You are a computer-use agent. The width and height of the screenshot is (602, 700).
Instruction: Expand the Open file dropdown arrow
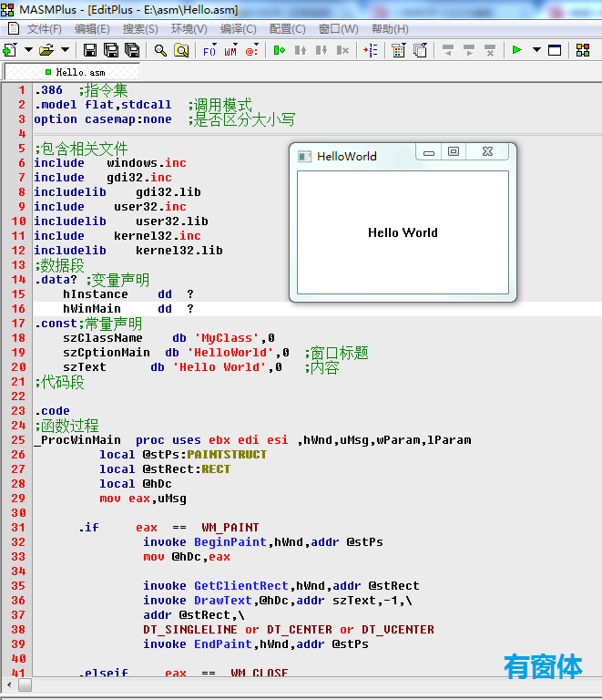click(65, 49)
